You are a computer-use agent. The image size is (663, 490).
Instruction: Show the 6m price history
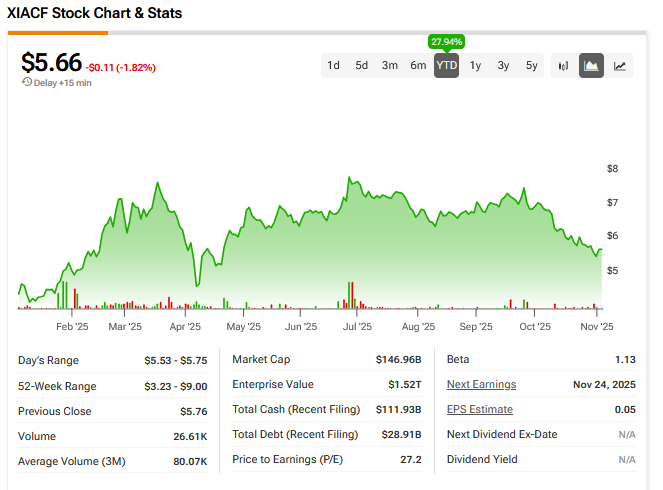[x=418, y=66]
